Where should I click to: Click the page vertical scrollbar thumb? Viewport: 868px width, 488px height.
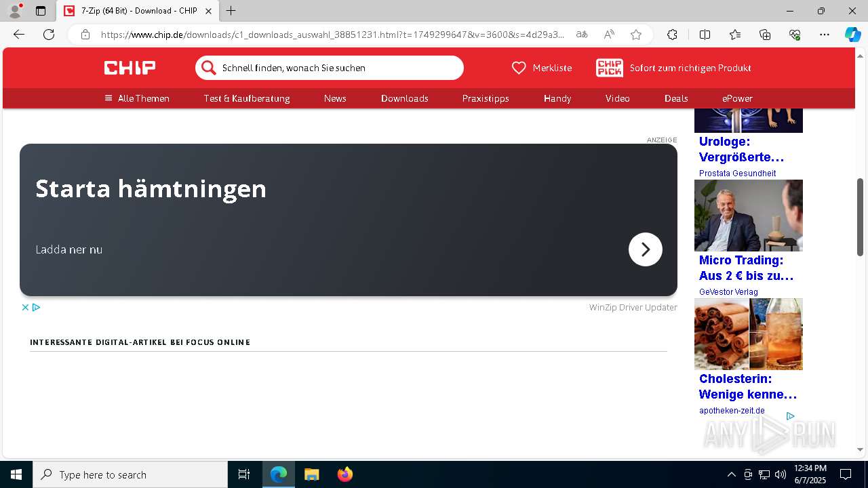tap(860, 217)
